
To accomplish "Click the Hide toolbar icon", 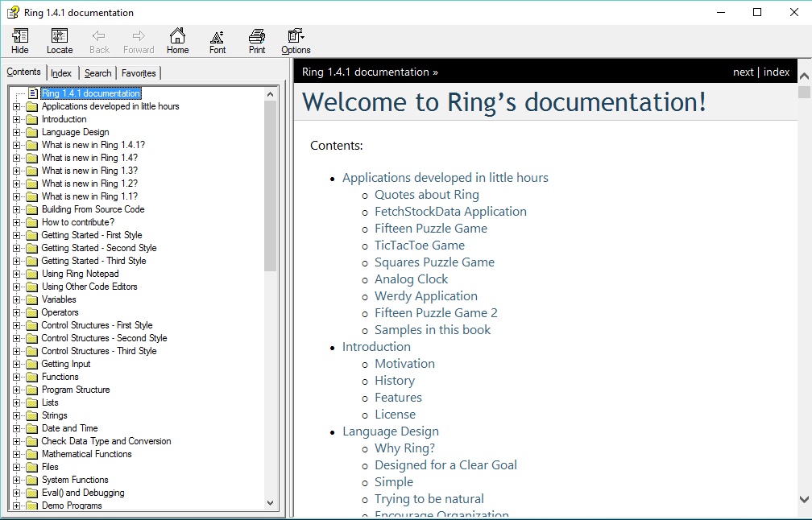I will point(19,35).
